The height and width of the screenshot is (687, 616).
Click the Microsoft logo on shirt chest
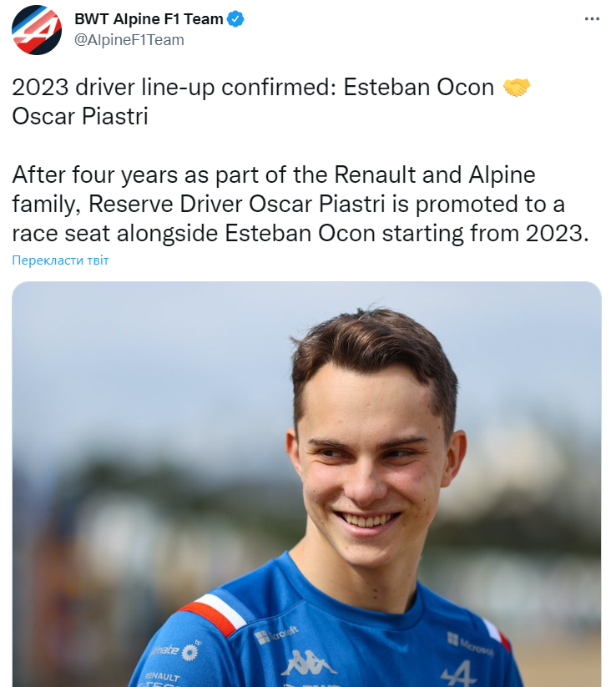click(x=275, y=635)
